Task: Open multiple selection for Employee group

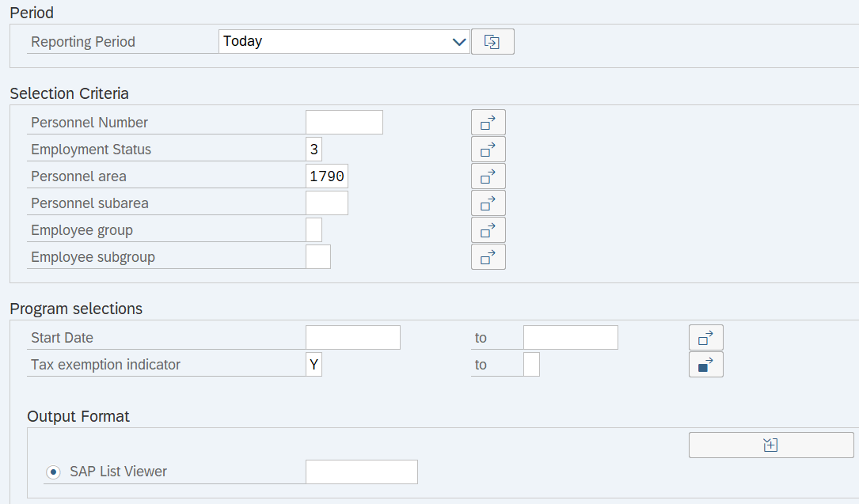Action: click(x=488, y=229)
